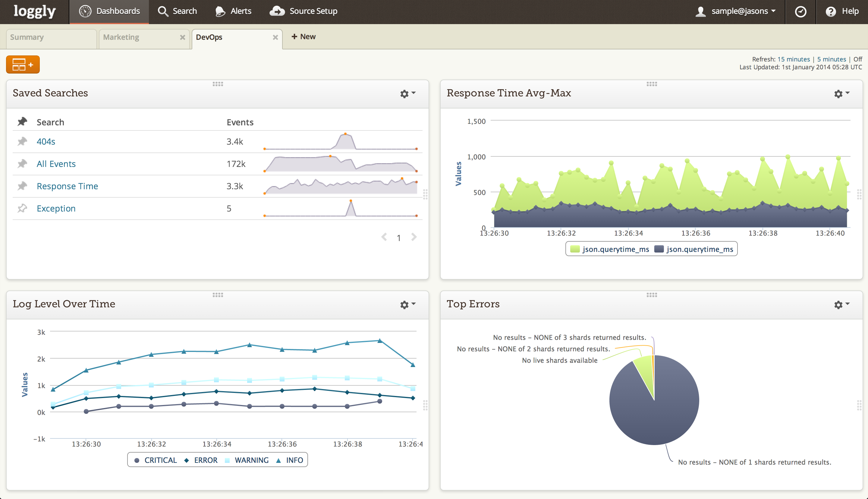Toggle WARNING series in legend
Screen dimensions: 868x499
[246, 460]
